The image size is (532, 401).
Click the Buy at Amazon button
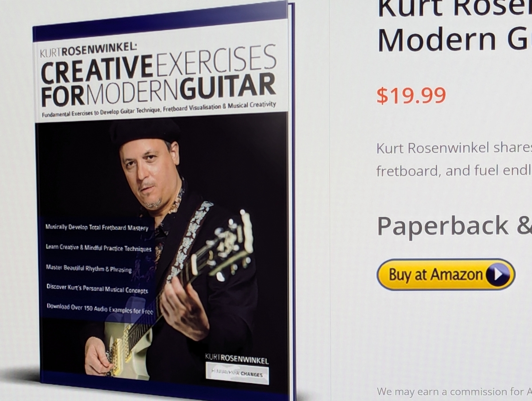[446, 275]
